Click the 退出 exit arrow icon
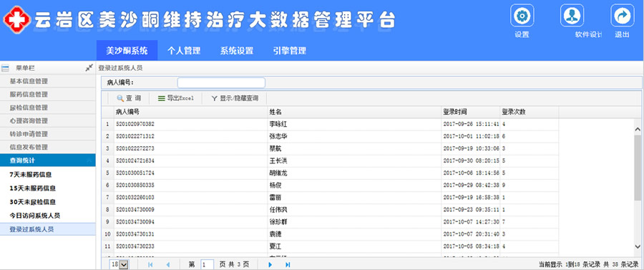The height and width of the screenshot is (270, 644). pos(623,16)
